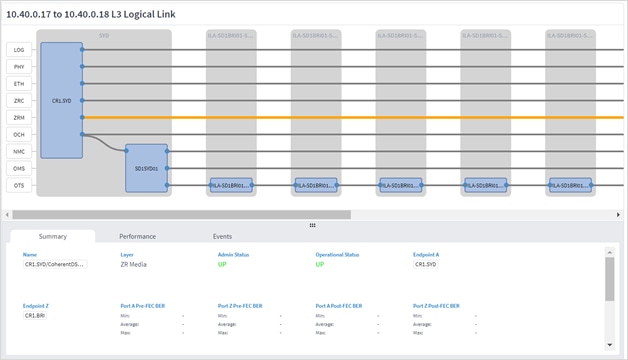Click the OMS port dot on SD1SYD01

pyautogui.click(x=167, y=168)
